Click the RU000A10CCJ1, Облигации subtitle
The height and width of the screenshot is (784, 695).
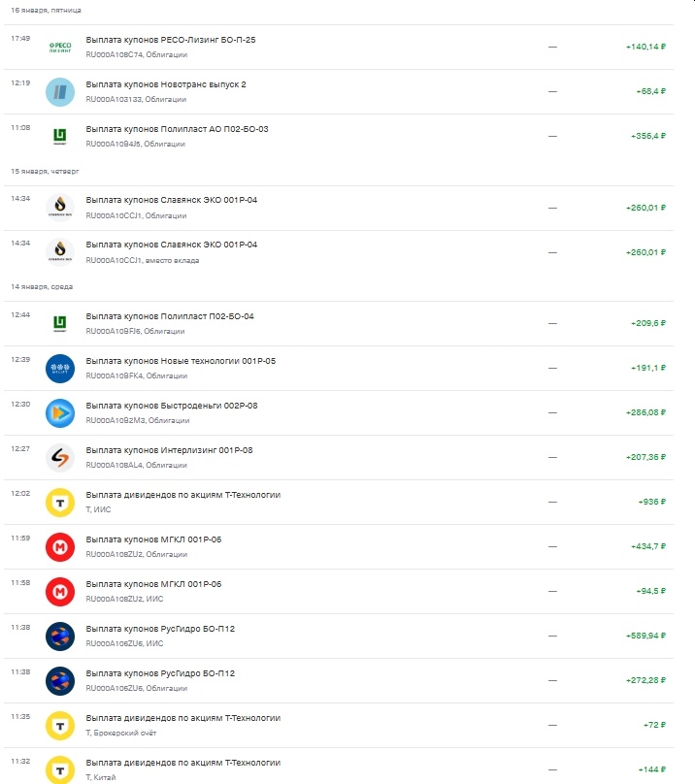click(x=136, y=215)
